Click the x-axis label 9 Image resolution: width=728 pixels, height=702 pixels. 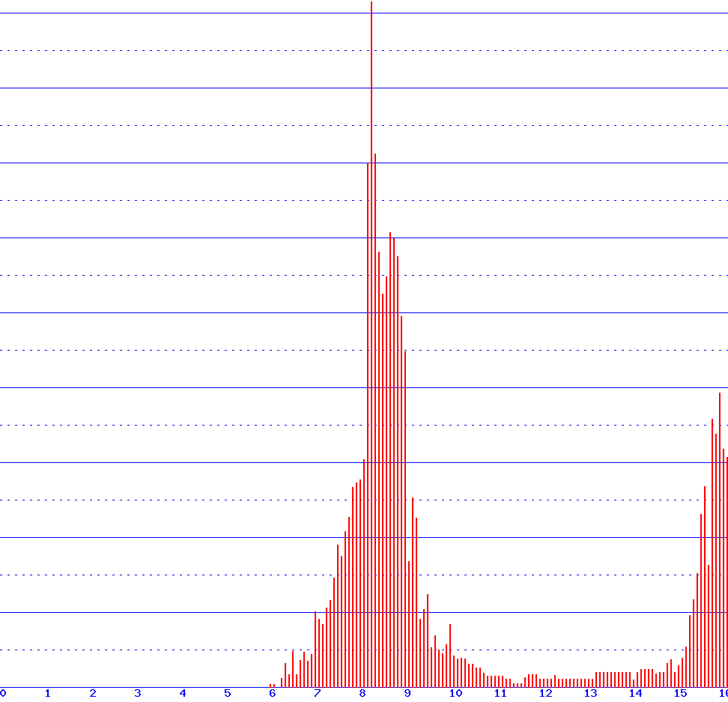coord(407,693)
